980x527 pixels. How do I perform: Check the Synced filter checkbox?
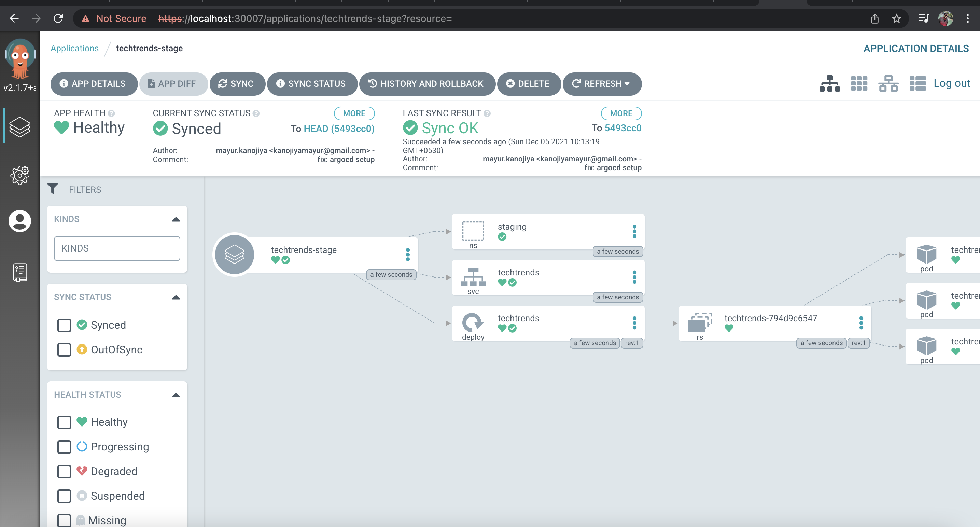64,325
